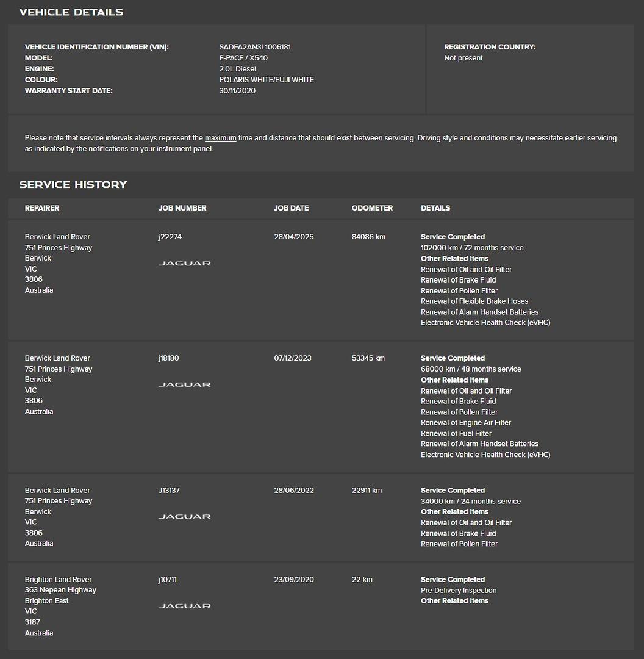Click the 102000 km / 72 months service text
This screenshot has width=644, height=659.
point(472,248)
